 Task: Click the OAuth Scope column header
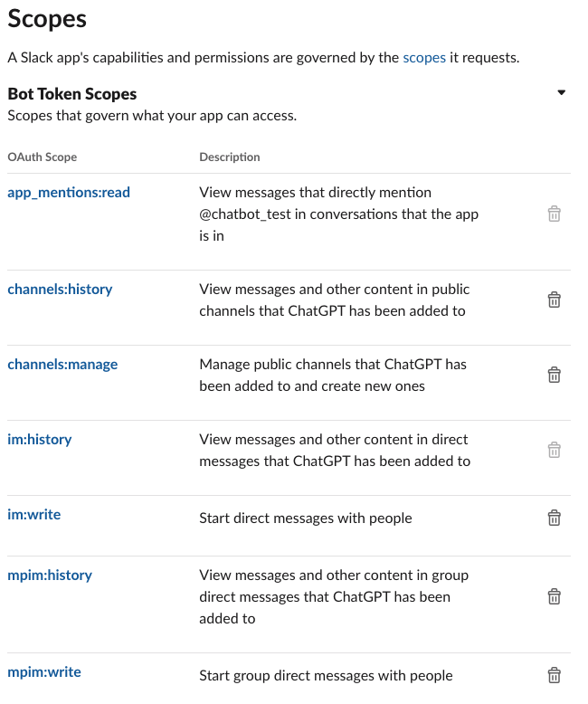[x=43, y=157]
